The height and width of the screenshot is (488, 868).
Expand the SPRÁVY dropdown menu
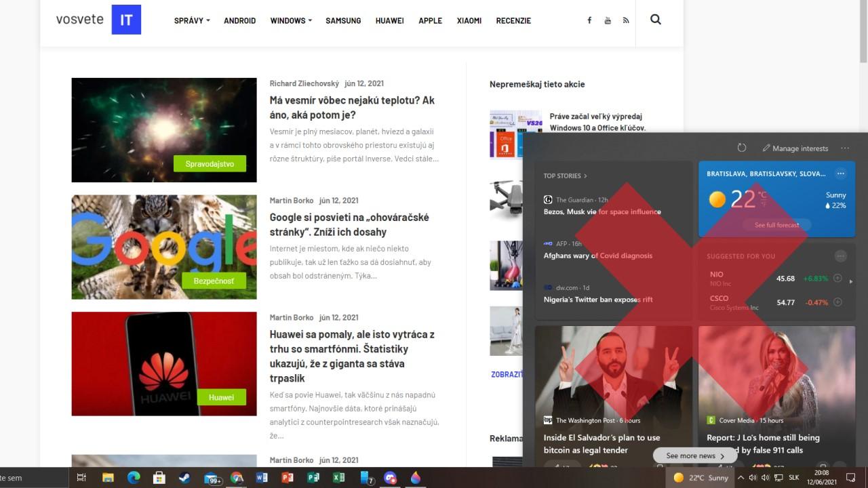192,20
